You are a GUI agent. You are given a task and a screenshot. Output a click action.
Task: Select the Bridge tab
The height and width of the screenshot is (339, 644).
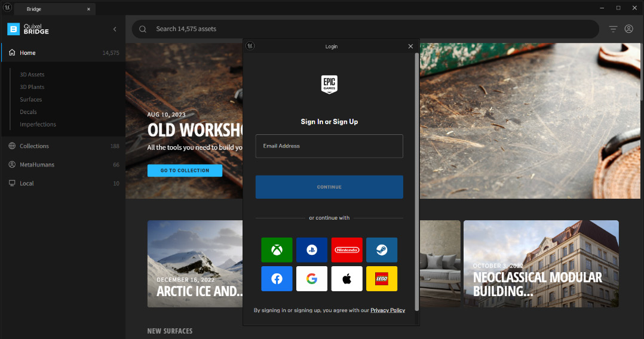point(54,9)
